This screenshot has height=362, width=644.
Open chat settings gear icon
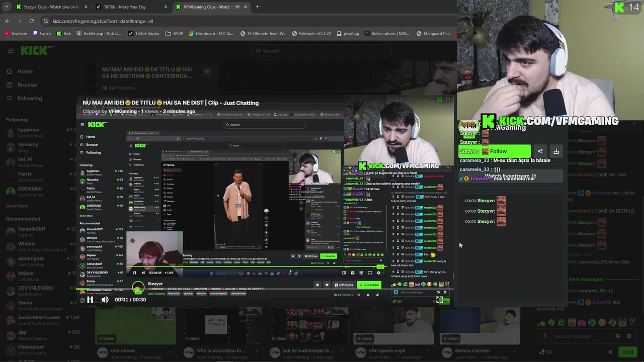pos(610,352)
